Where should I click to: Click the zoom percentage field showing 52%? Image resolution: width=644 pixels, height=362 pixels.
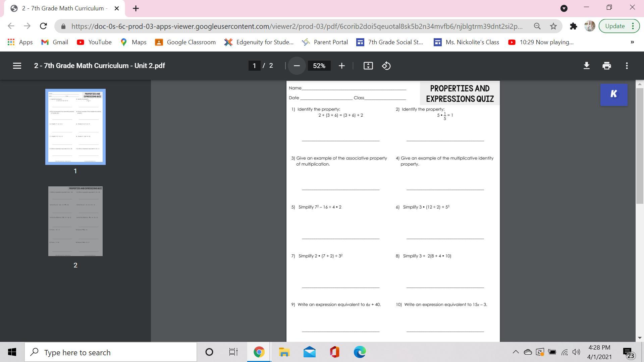pos(319,66)
